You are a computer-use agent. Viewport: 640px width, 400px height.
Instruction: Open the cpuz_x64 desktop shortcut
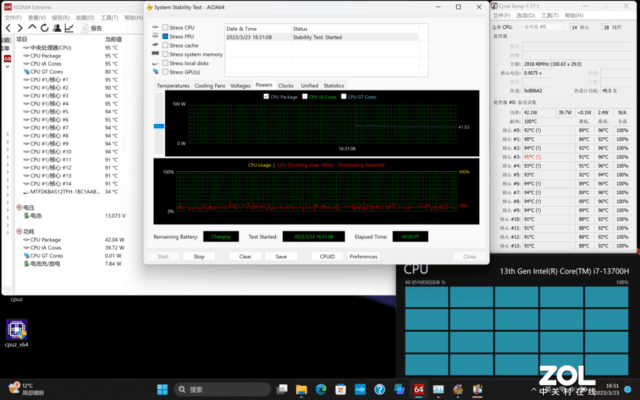[x=17, y=330]
